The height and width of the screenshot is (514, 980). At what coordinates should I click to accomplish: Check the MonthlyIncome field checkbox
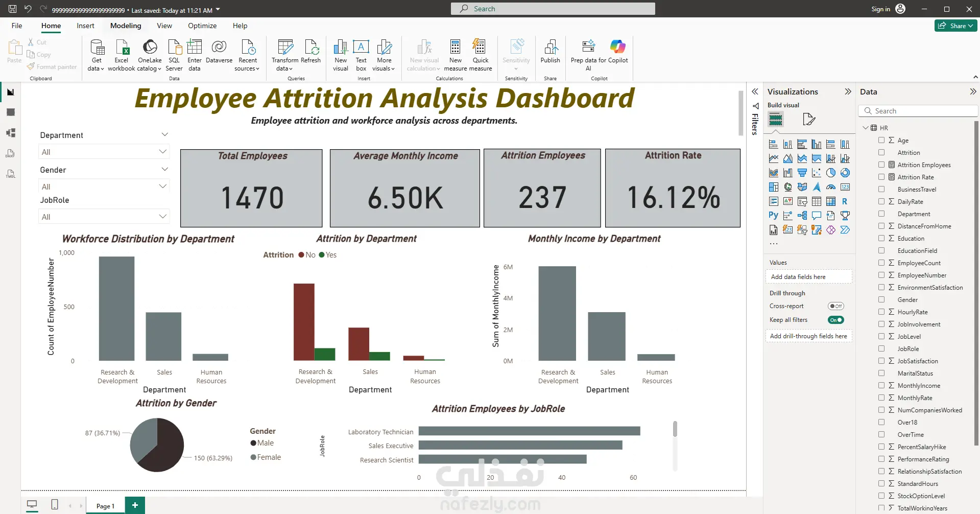pos(881,385)
